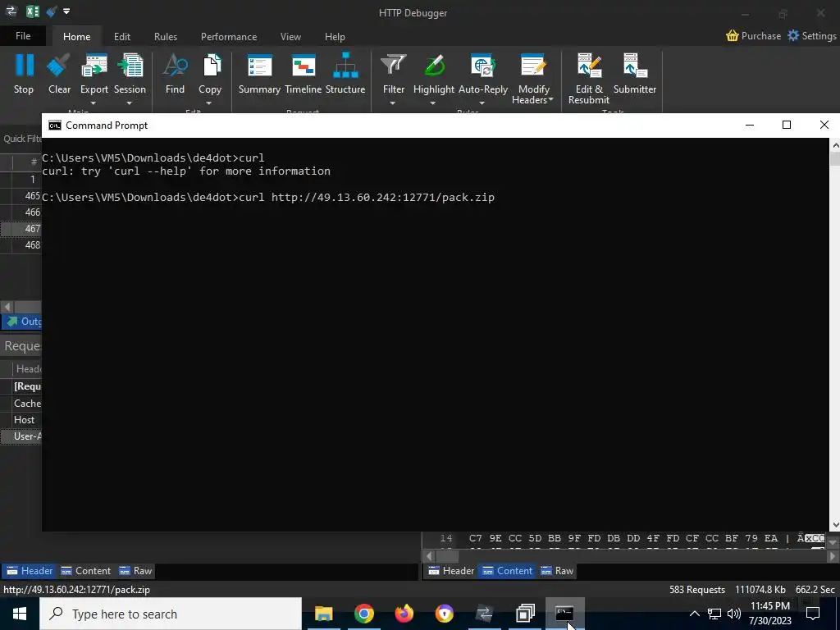
Task: Open the File menu
Action: pos(23,36)
